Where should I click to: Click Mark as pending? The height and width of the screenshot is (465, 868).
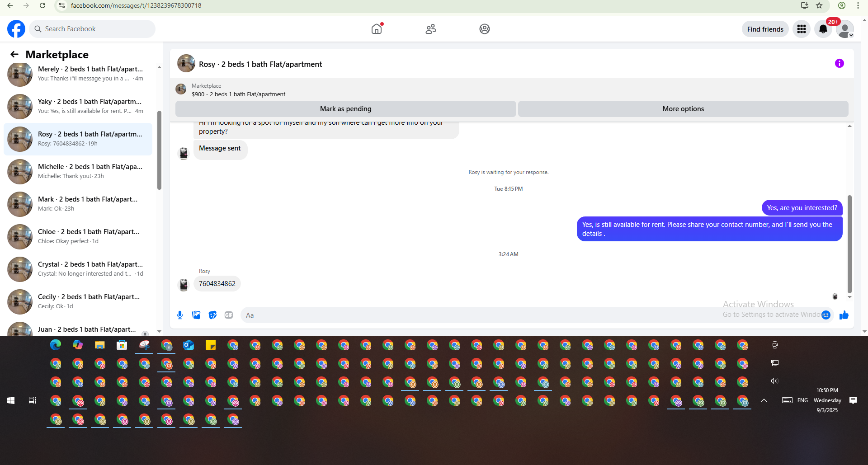345,109
